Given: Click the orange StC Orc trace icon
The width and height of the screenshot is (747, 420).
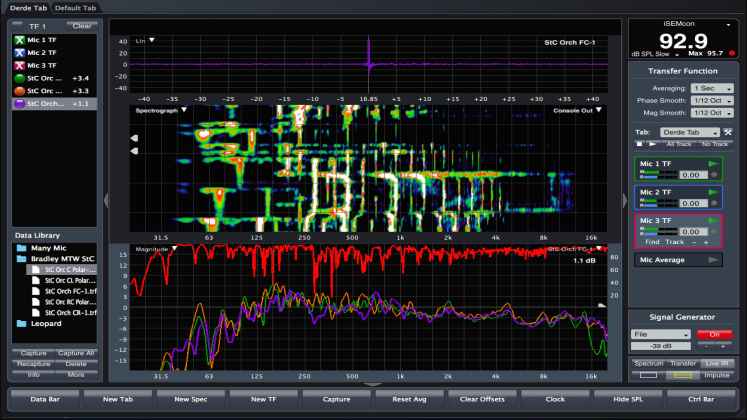Looking at the screenshot, I should pos(19,90).
